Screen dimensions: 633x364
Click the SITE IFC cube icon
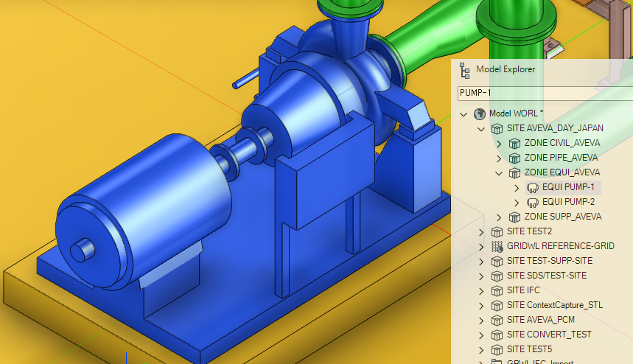[498, 290]
